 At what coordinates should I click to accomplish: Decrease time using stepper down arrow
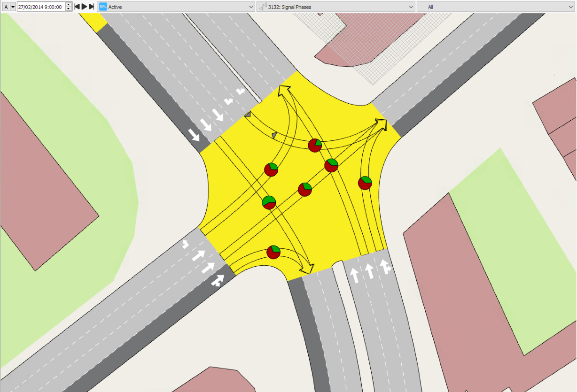[69, 9]
